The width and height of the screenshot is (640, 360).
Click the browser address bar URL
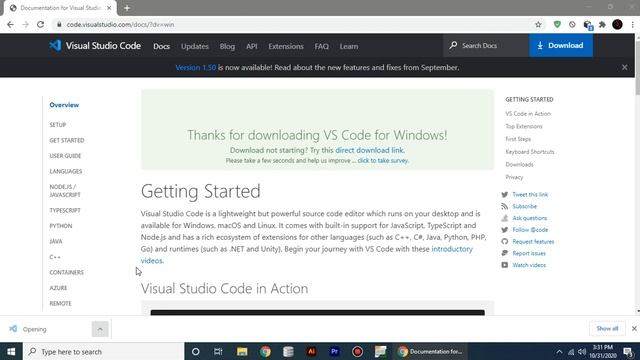[x=120, y=24]
